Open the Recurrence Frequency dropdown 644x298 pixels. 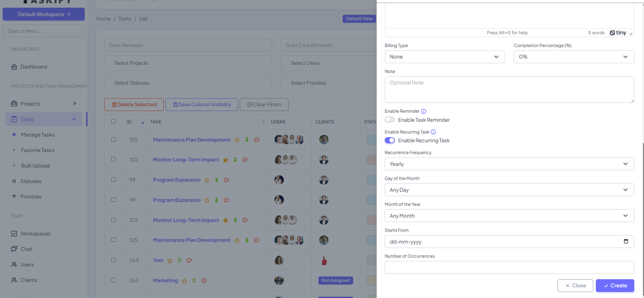(x=509, y=164)
